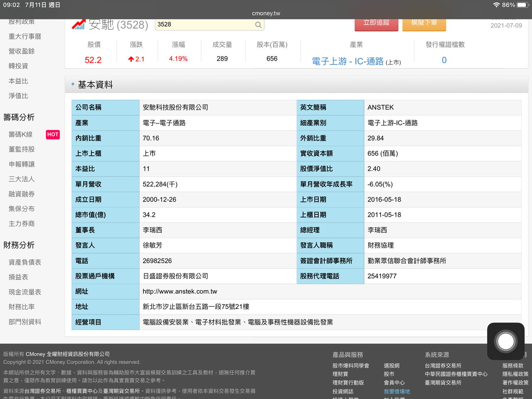This screenshot has width=532, height=399.
Task: Open 會員中心 footer link
Action: pyautogui.click(x=394, y=383)
